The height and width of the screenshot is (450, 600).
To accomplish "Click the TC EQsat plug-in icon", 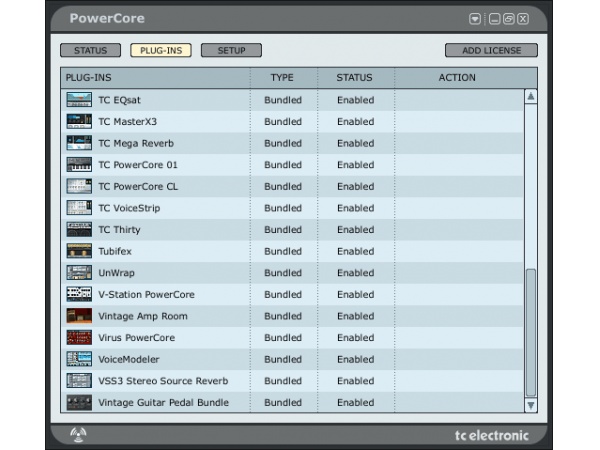I will tap(79, 100).
